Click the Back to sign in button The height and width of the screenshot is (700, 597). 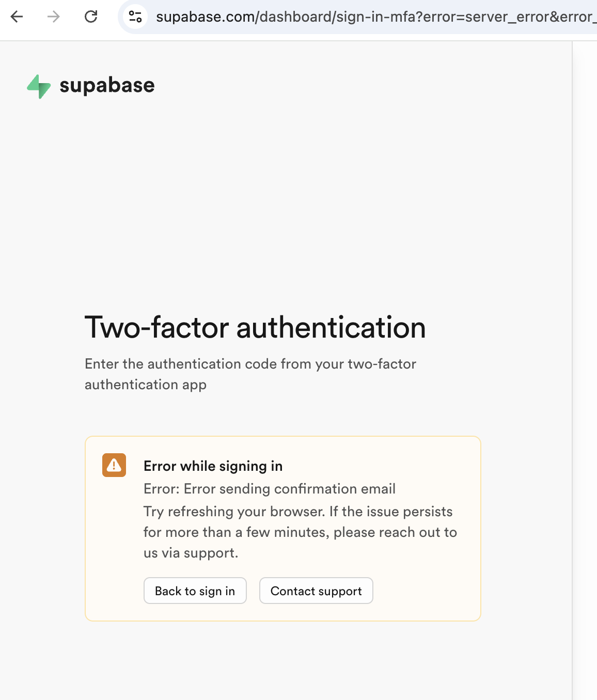[195, 591]
